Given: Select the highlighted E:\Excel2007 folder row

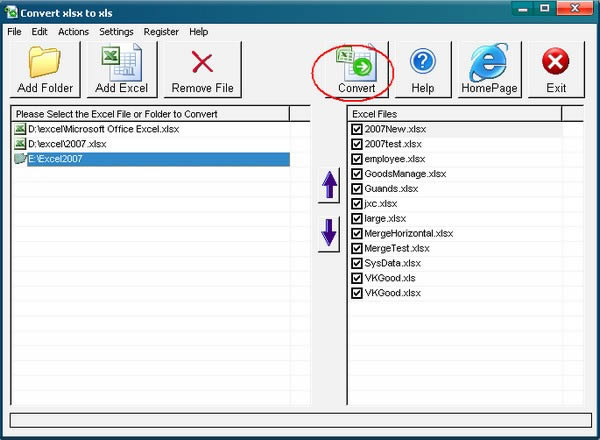Looking at the screenshot, I should click(158, 159).
